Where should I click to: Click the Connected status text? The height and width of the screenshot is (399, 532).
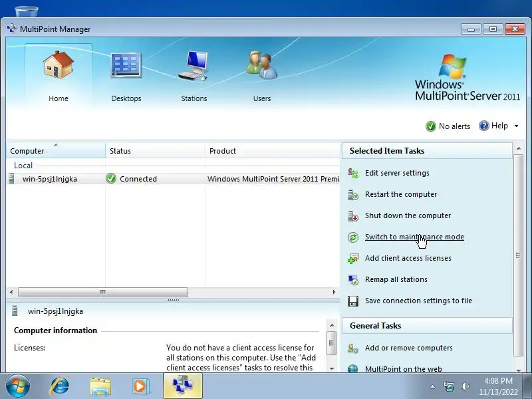pyautogui.click(x=138, y=179)
